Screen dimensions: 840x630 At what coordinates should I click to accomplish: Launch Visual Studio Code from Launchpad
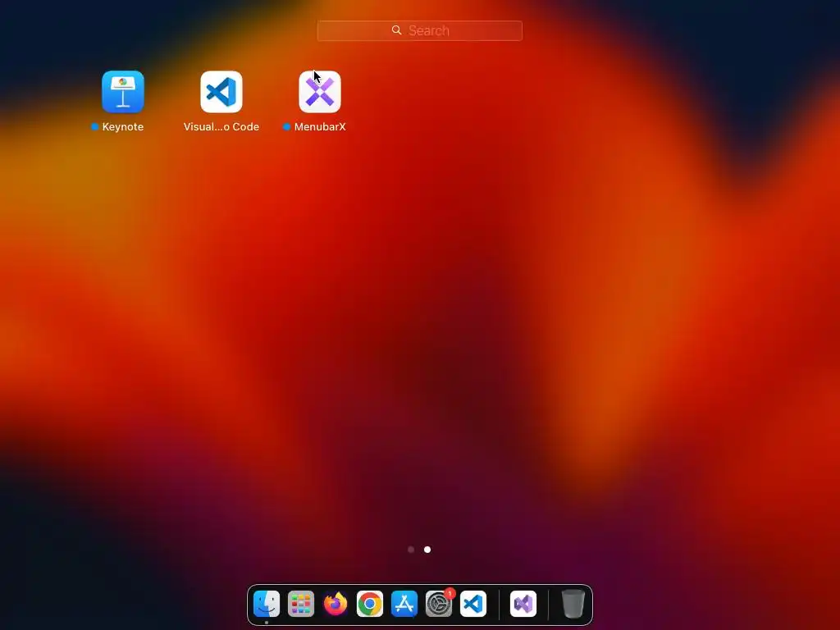(x=221, y=92)
